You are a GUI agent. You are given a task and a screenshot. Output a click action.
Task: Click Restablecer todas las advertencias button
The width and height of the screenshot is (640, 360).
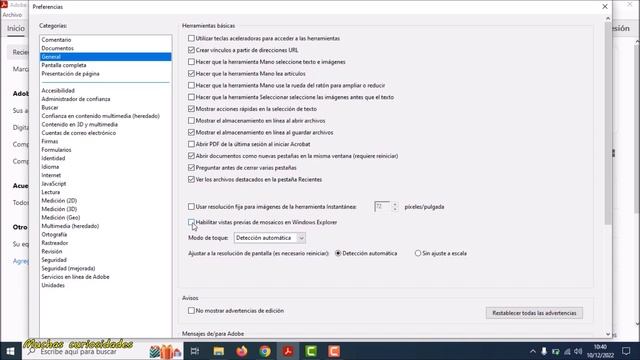534,313
